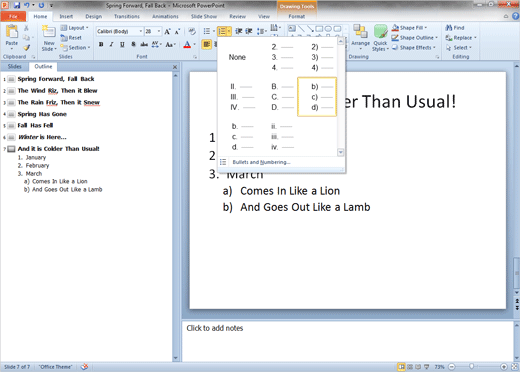Image resolution: width=520 pixels, height=372 pixels.
Task: Open the Animations ribbon tab
Action: (x=165, y=16)
